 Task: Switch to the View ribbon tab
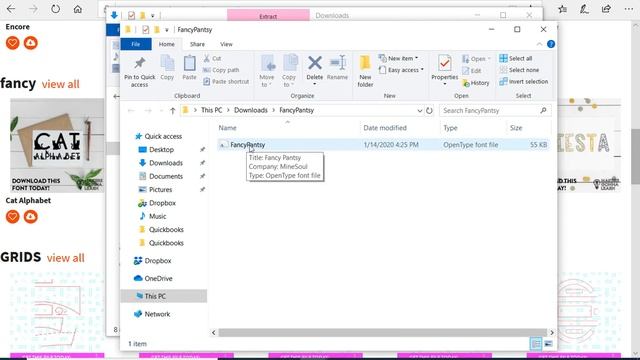click(x=226, y=44)
